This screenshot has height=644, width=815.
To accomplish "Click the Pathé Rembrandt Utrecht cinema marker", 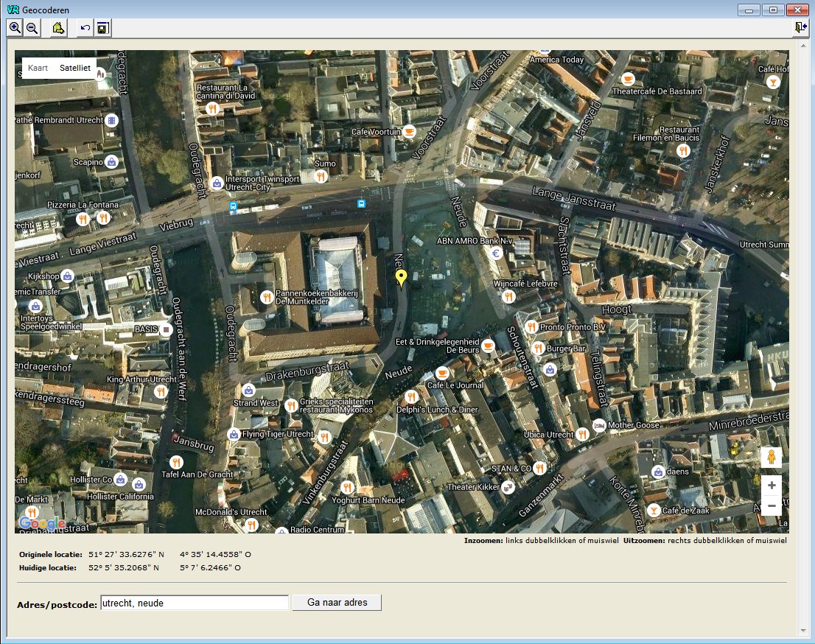I will tap(111, 121).
